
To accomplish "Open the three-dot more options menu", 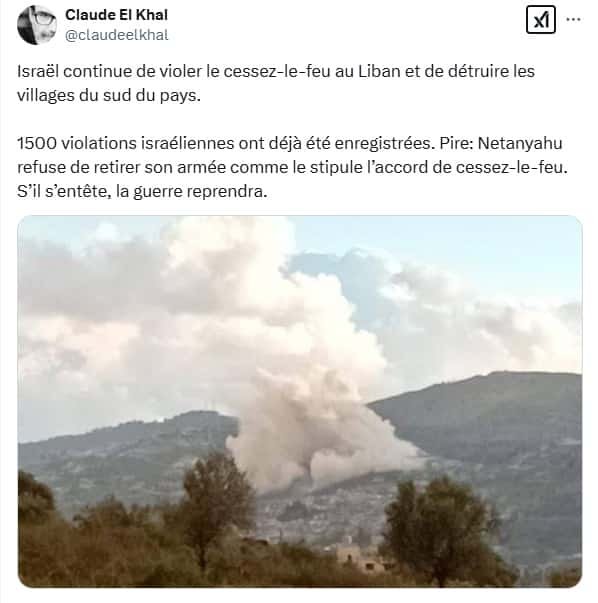I will click(573, 19).
